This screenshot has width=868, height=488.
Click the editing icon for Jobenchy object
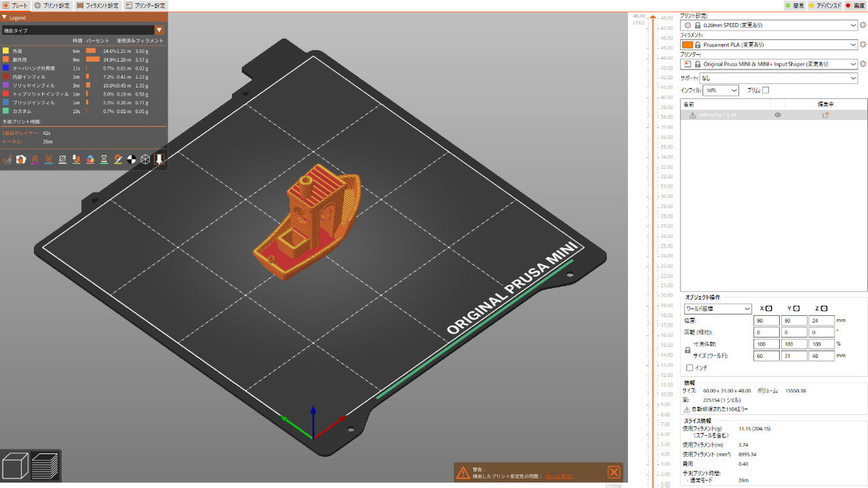824,114
